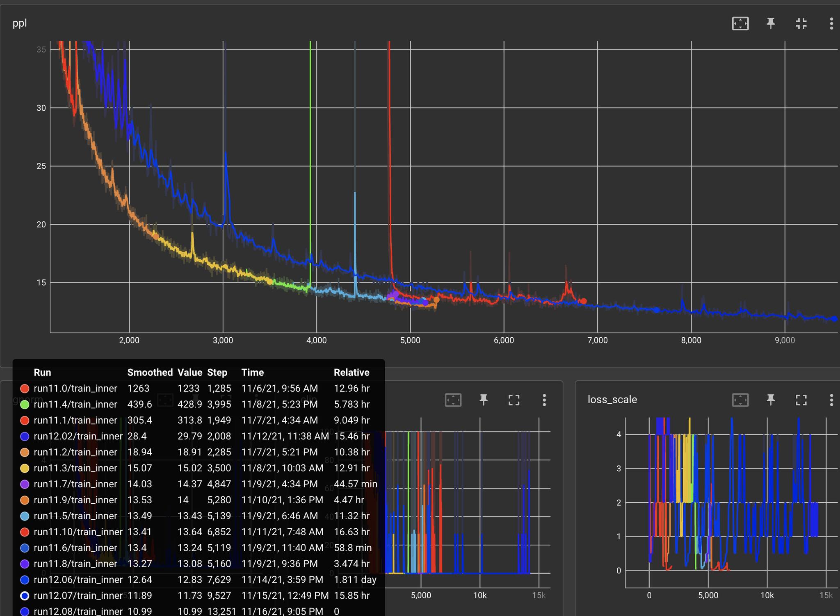Click the Relative column header
This screenshot has width=840, height=616.
[351, 372]
